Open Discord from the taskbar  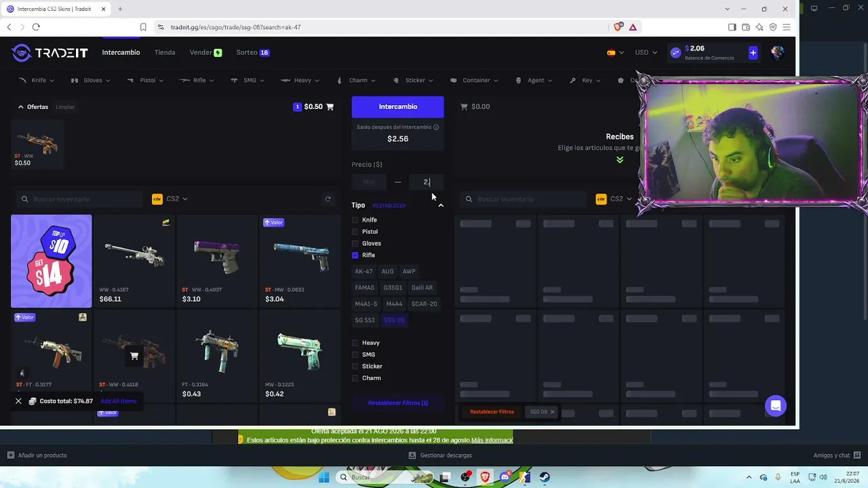(505, 477)
